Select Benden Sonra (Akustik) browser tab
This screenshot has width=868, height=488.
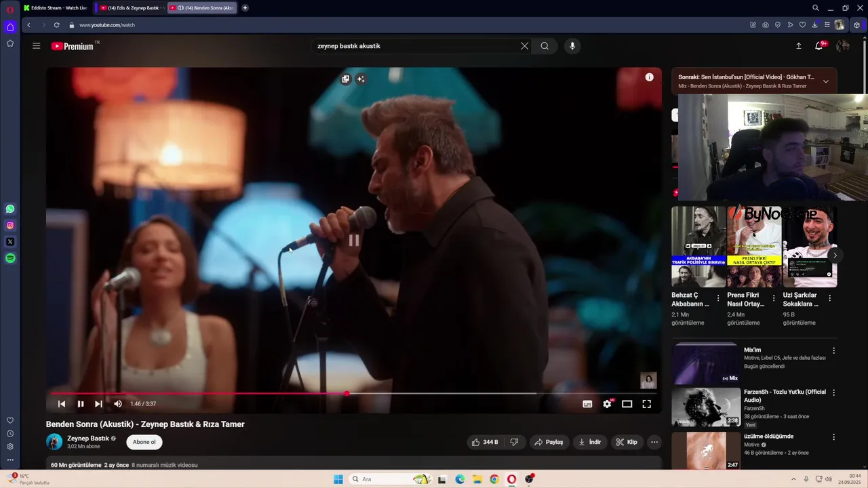pyautogui.click(x=202, y=8)
